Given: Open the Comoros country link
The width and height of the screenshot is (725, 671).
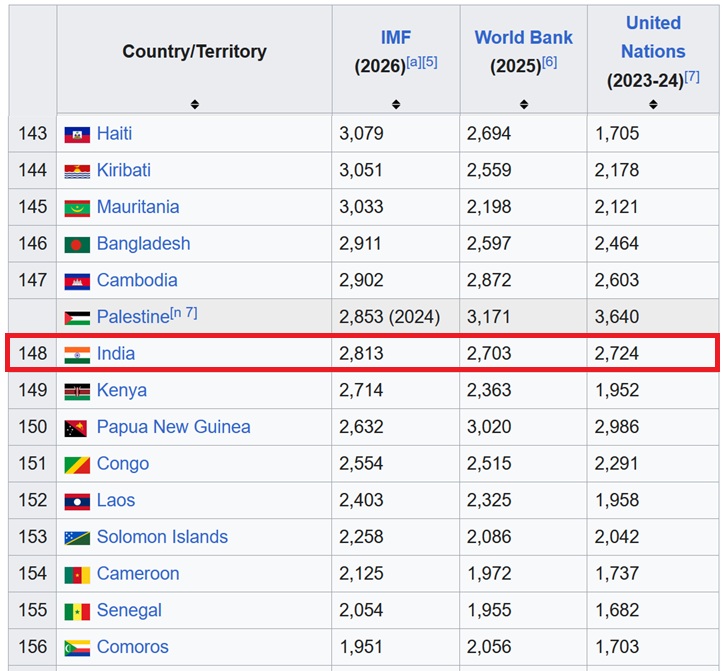Looking at the screenshot, I should pos(132,647).
